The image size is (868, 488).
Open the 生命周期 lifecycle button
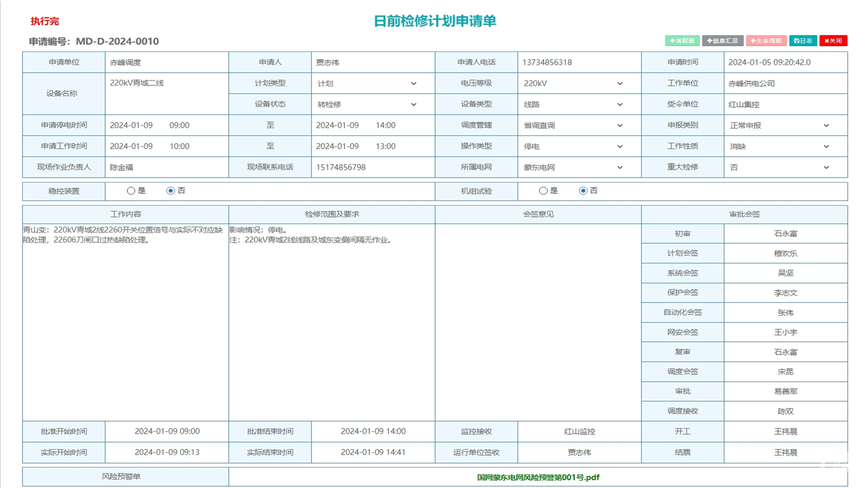766,41
